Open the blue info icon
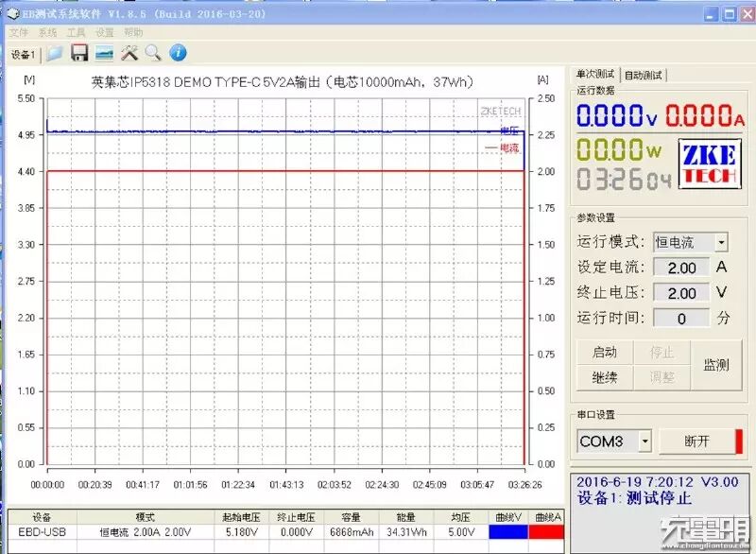The height and width of the screenshot is (554, 756). pyautogui.click(x=178, y=53)
